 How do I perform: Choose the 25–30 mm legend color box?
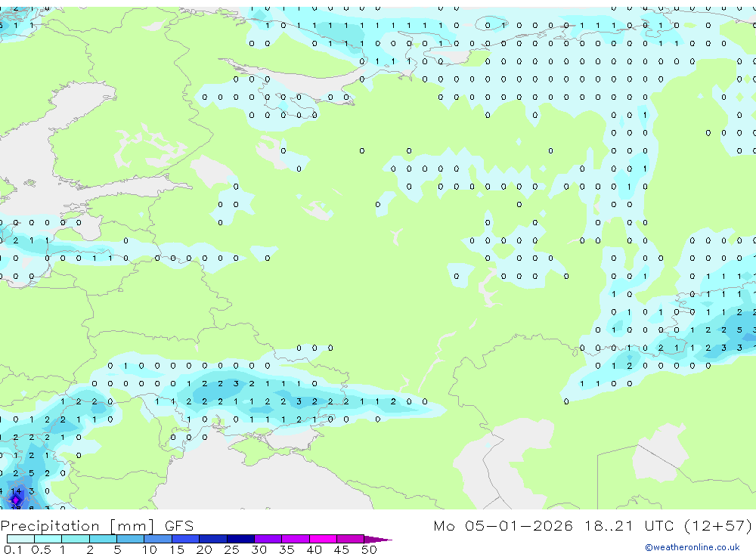click(240, 539)
